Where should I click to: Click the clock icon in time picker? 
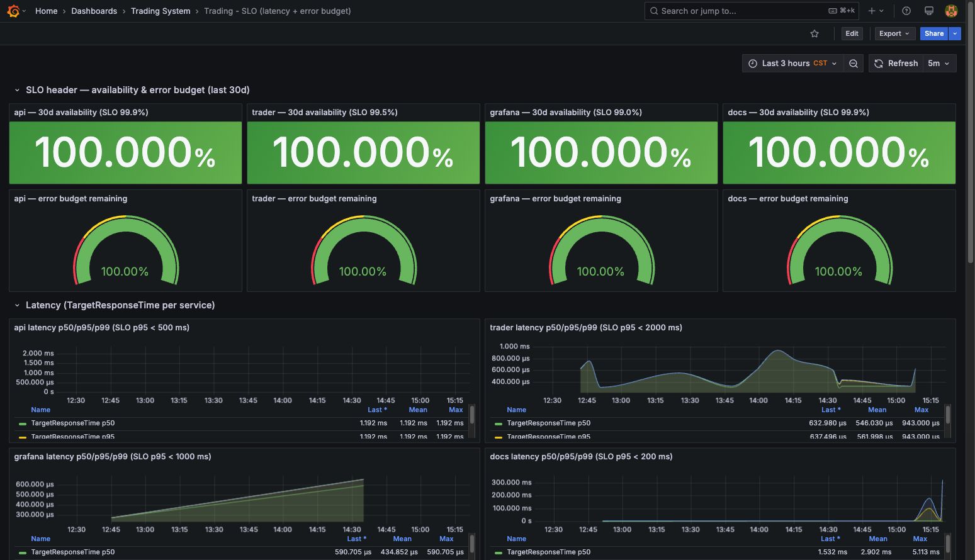pyautogui.click(x=753, y=63)
